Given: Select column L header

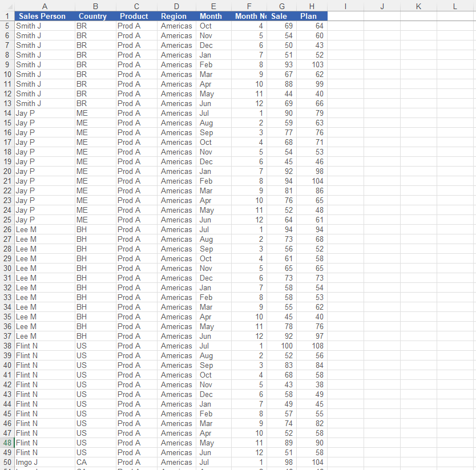Looking at the screenshot, I should tap(455, 6).
